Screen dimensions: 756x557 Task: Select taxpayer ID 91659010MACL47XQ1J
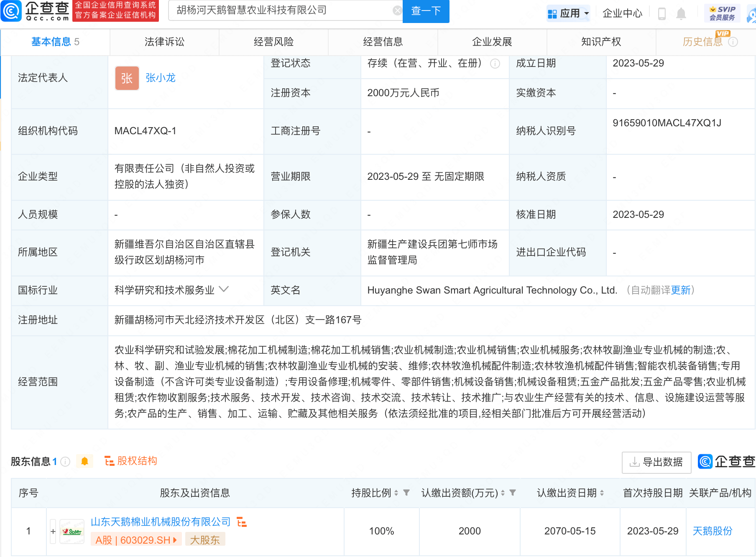point(667,123)
